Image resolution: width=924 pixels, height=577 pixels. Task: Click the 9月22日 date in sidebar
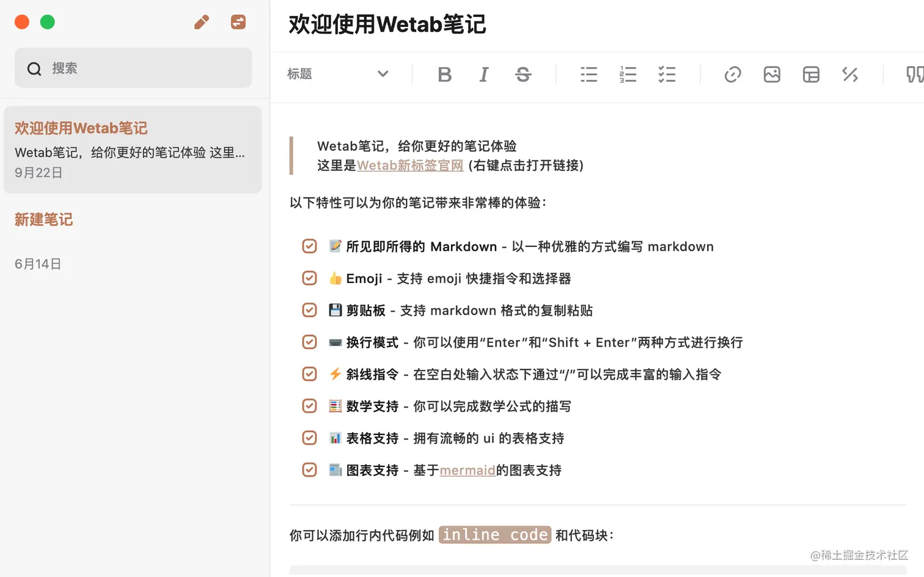tap(38, 173)
